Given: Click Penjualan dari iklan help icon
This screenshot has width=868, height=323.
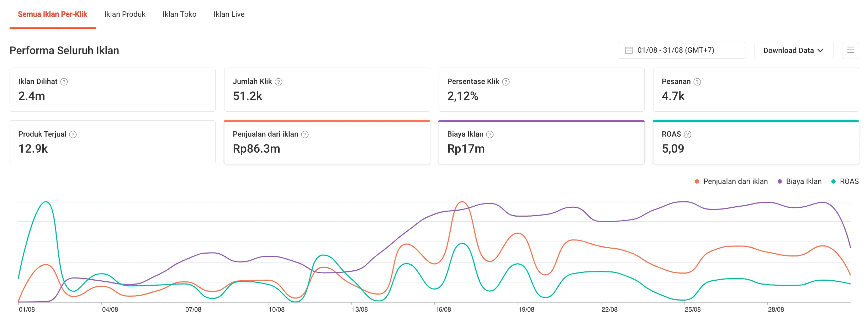Looking at the screenshot, I should 305,134.
